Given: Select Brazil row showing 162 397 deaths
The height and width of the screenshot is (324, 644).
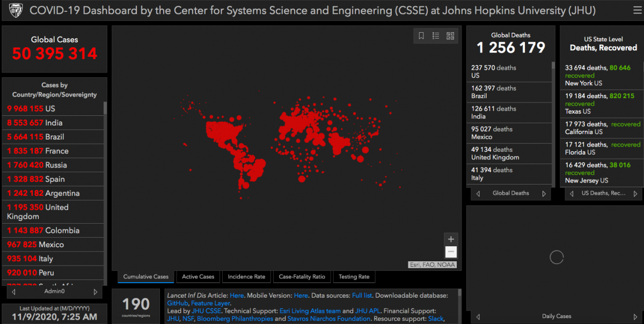Looking at the screenshot, I should point(509,92).
